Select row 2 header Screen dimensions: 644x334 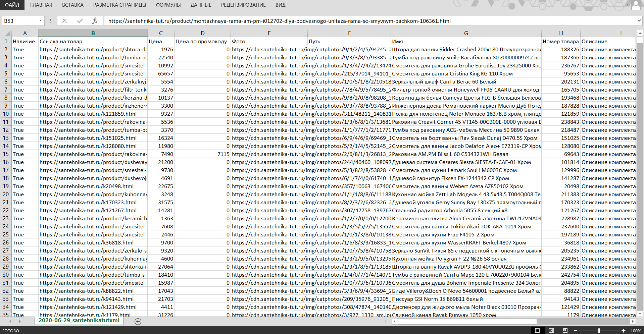pos(6,49)
